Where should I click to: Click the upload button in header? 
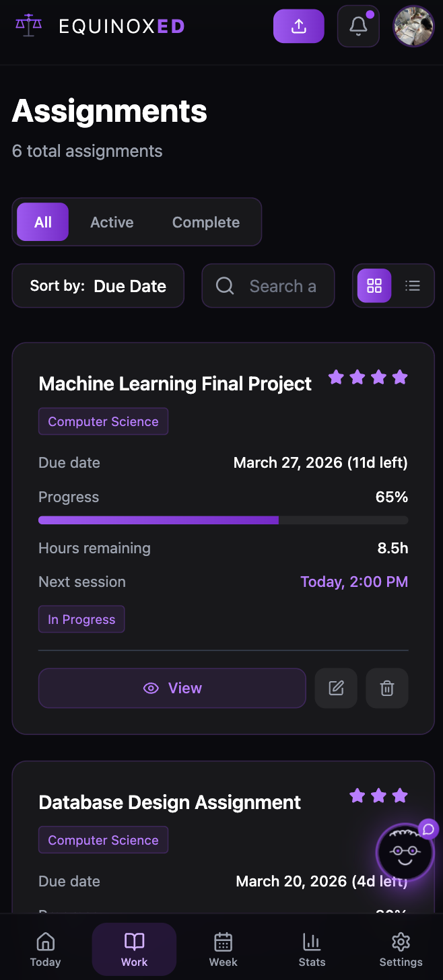click(298, 26)
